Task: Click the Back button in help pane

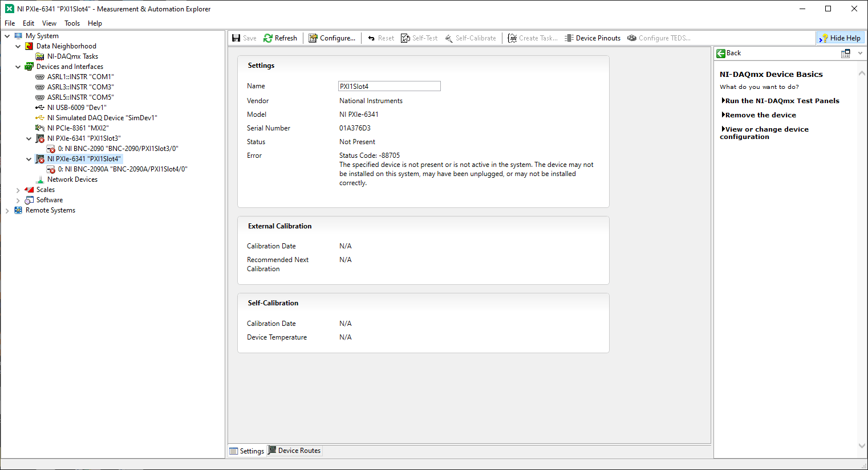Action: pos(729,53)
